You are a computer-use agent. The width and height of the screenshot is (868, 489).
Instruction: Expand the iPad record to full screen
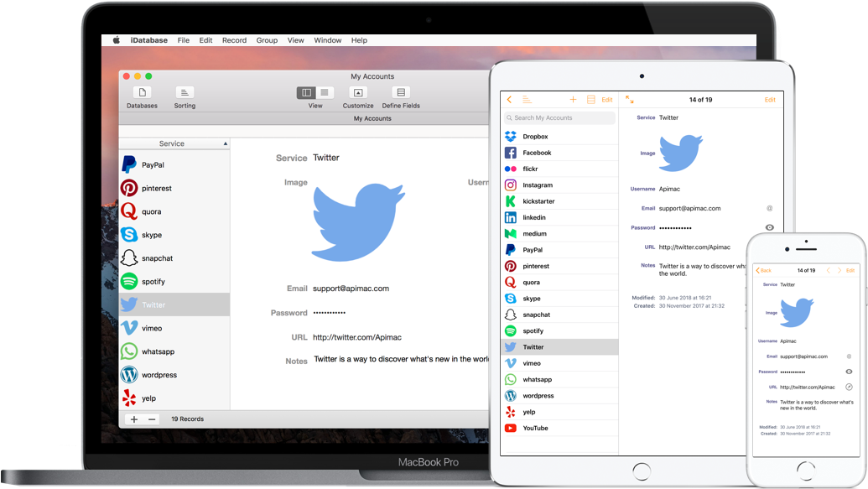pyautogui.click(x=630, y=100)
